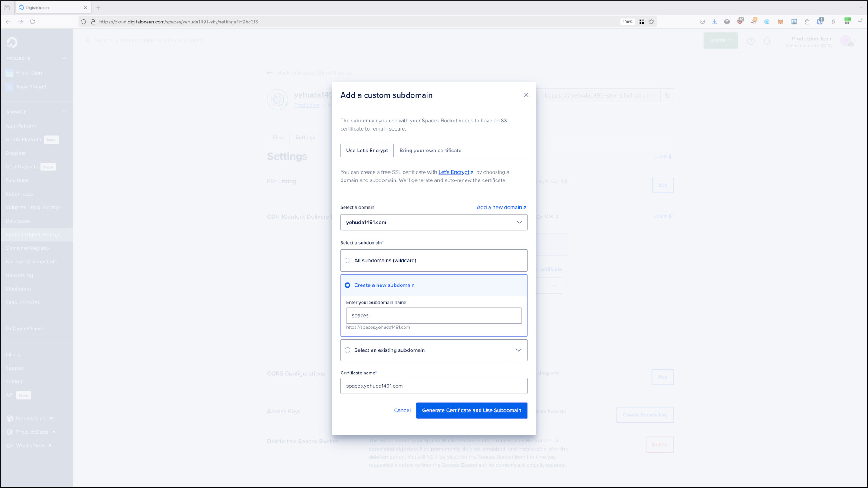Click the Subdomain name input field
The height and width of the screenshot is (488, 868).
tap(434, 315)
